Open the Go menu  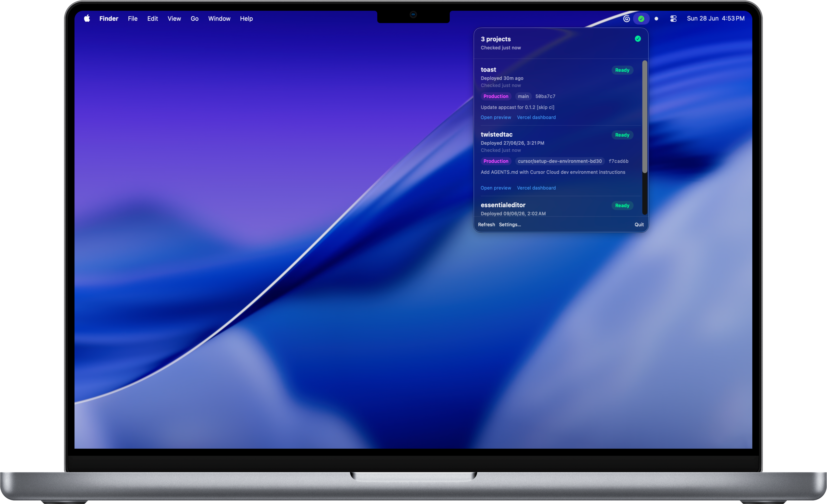tap(195, 19)
